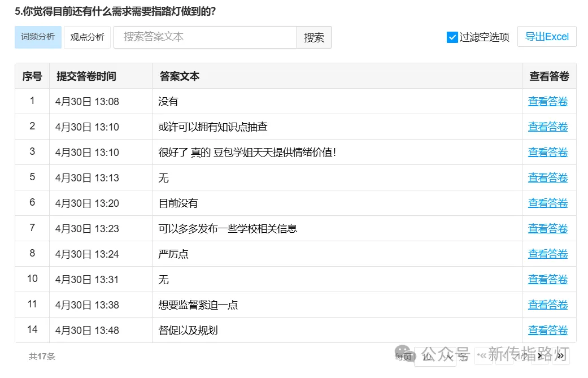Go to the first page using double-left arrow
The image size is (588, 378).
pyautogui.click(x=483, y=357)
